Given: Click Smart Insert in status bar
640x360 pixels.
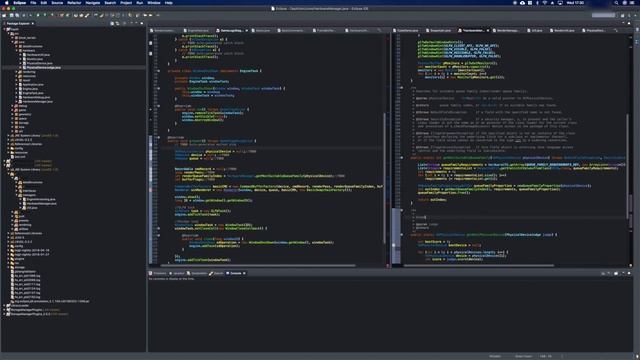Looking at the screenshot, I should coord(523,356).
